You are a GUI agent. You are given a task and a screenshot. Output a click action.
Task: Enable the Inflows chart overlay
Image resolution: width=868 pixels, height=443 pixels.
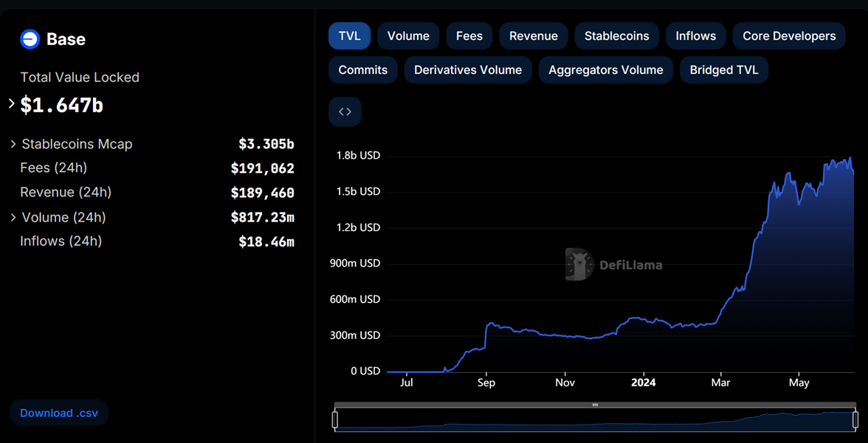tap(695, 36)
